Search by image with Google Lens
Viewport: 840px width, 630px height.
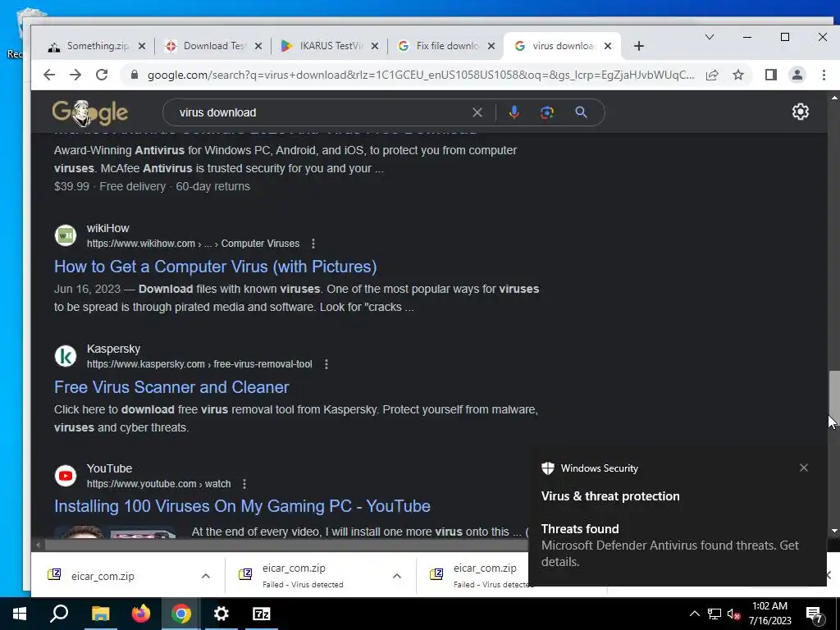click(x=546, y=112)
